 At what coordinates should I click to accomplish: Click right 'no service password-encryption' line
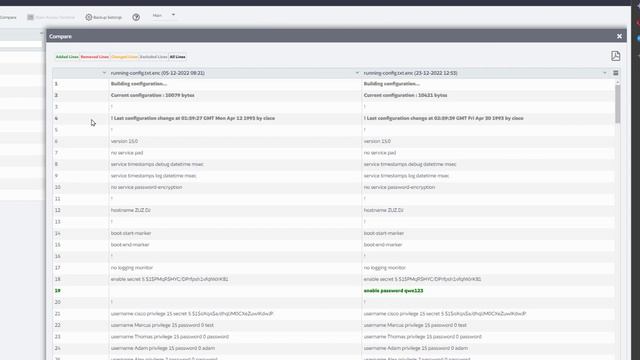(x=399, y=187)
